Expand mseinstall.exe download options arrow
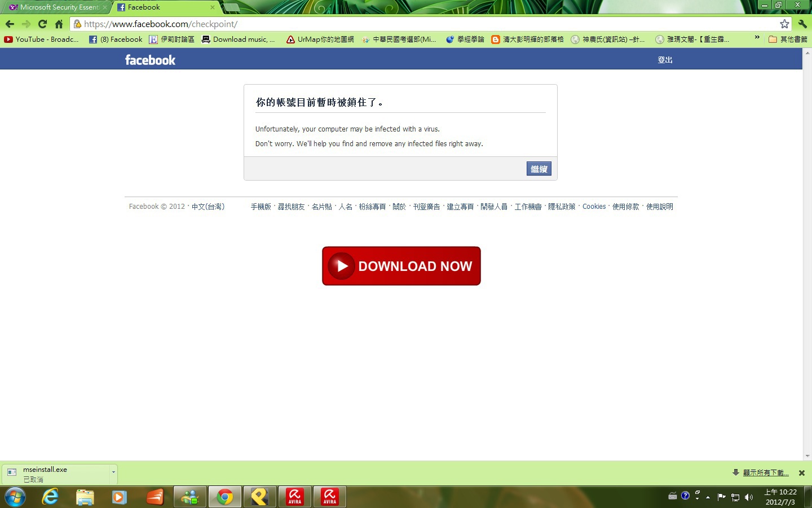Image resolution: width=812 pixels, height=508 pixels. (x=113, y=472)
